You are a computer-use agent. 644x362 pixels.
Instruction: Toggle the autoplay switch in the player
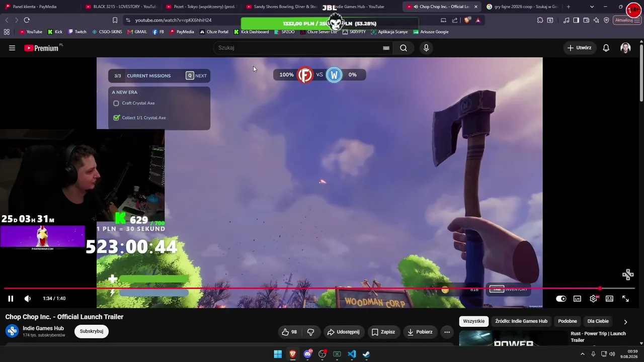[x=561, y=299]
